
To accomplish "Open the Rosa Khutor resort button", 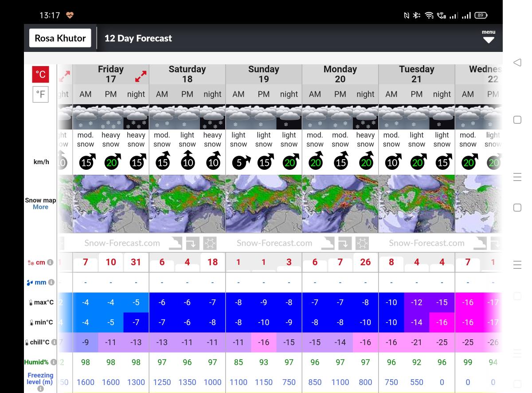I will [60, 38].
